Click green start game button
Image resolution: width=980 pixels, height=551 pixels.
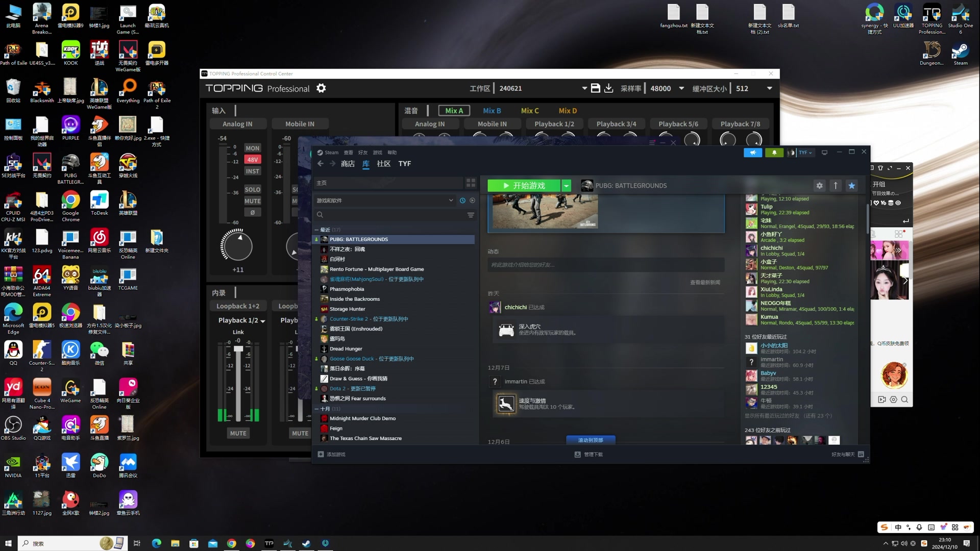[x=524, y=186]
